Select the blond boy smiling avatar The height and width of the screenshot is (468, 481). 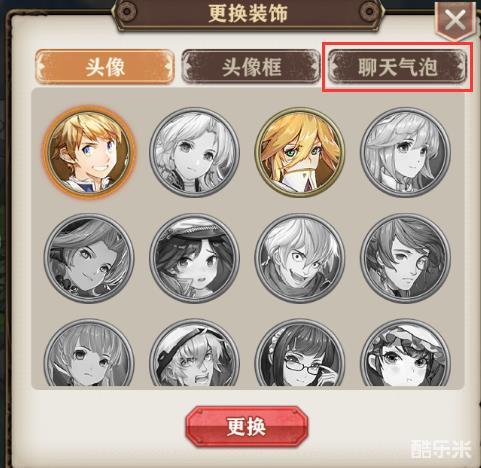tap(89, 152)
